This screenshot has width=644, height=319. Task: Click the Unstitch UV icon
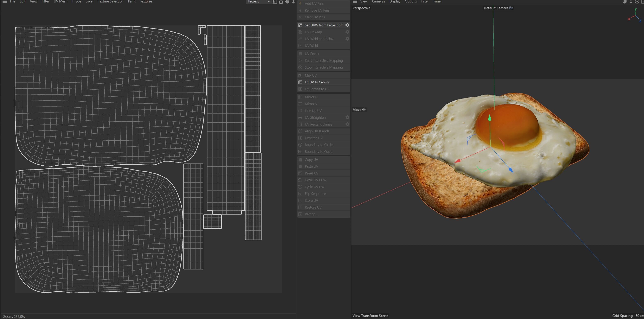(300, 138)
